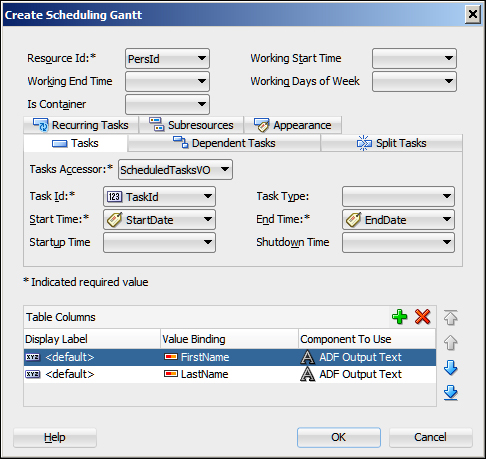Open the Appearance tab
The image size is (486, 459).
click(x=293, y=125)
